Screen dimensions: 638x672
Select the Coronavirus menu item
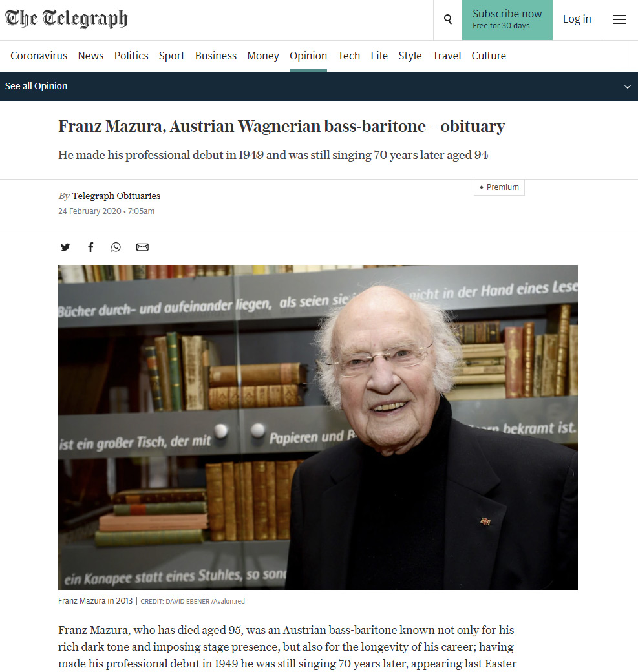(x=39, y=56)
